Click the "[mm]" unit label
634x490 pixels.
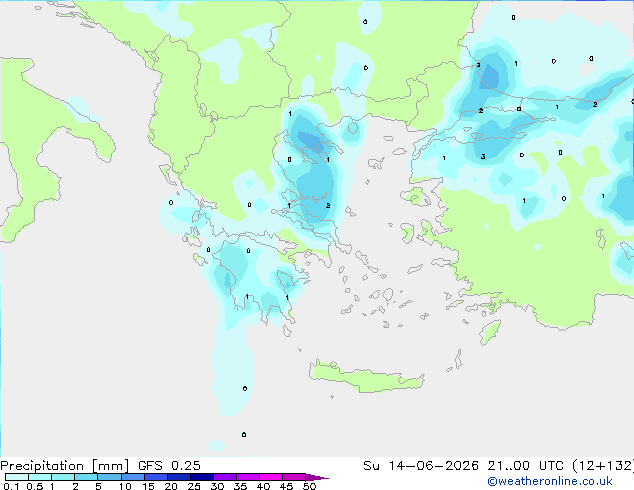111,466
